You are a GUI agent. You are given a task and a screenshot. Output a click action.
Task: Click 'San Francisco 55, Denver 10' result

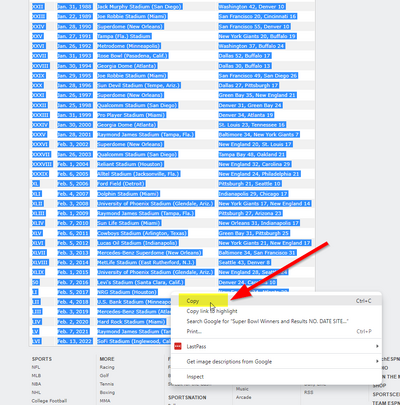point(254,26)
